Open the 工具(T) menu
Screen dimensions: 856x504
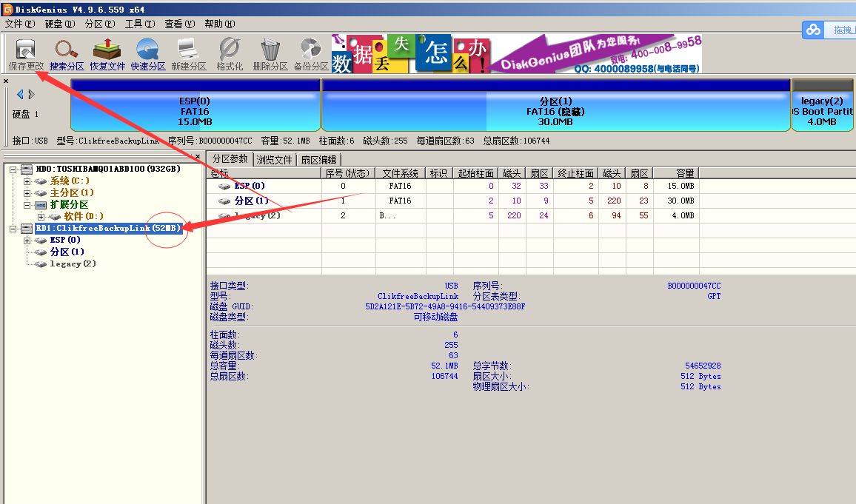[x=140, y=24]
